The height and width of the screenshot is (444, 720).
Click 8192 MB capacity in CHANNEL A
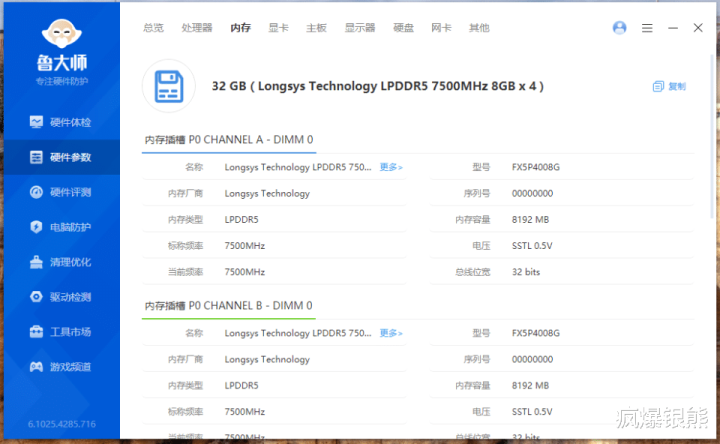coord(530,219)
